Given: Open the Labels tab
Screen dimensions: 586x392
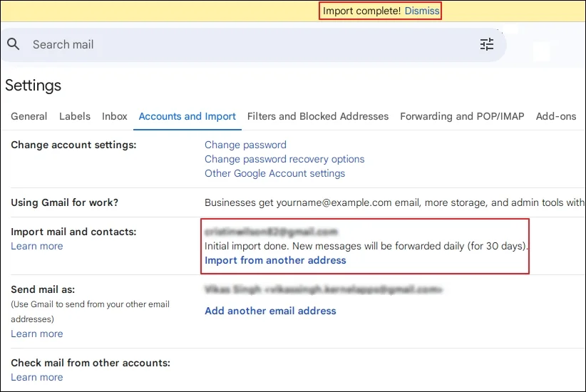Looking at the screenshot, I should pos(75,116).
